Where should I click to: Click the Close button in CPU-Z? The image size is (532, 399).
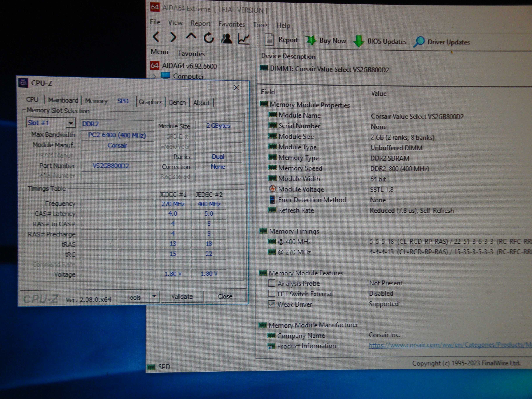click(225, 296)
